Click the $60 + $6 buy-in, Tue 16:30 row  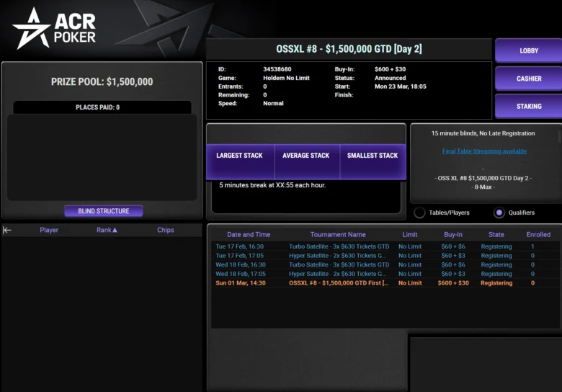click(453, 246)
